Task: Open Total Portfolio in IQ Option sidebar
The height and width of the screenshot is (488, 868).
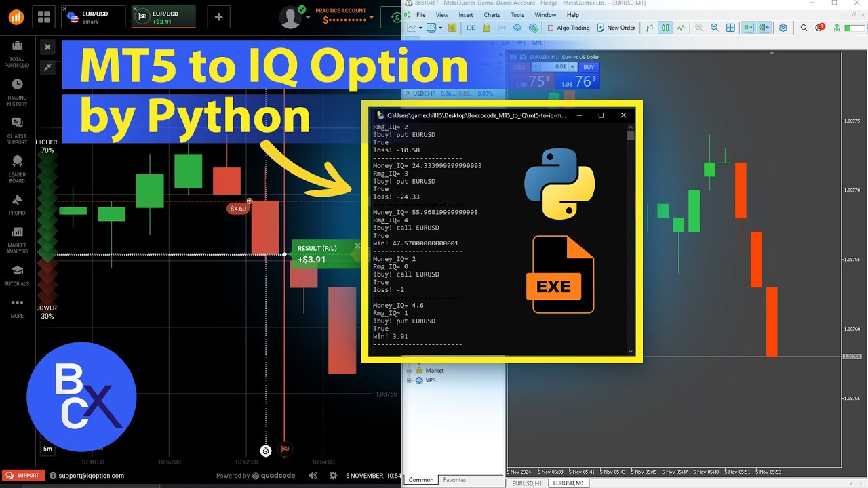Action: 17,55
